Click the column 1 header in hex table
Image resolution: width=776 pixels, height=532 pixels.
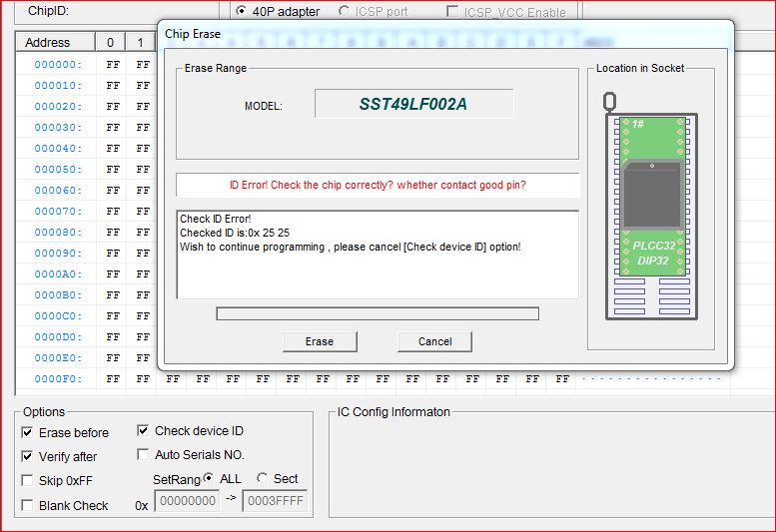tap(141, 43)
